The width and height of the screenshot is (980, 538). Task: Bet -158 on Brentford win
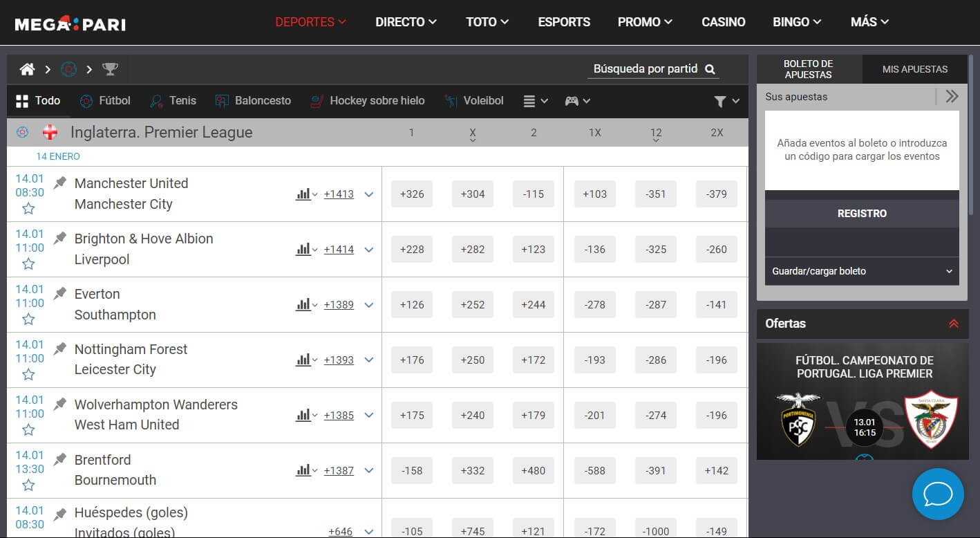(x=412, y=471)
